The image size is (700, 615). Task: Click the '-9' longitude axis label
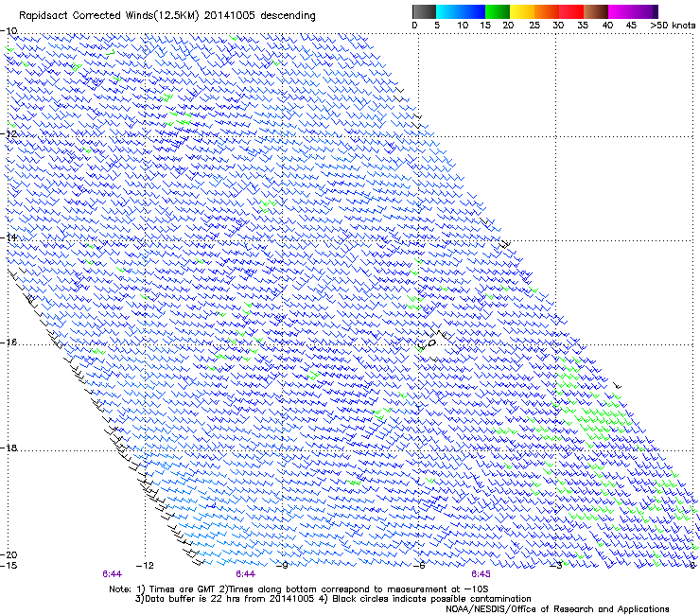(x=282, y=566)
